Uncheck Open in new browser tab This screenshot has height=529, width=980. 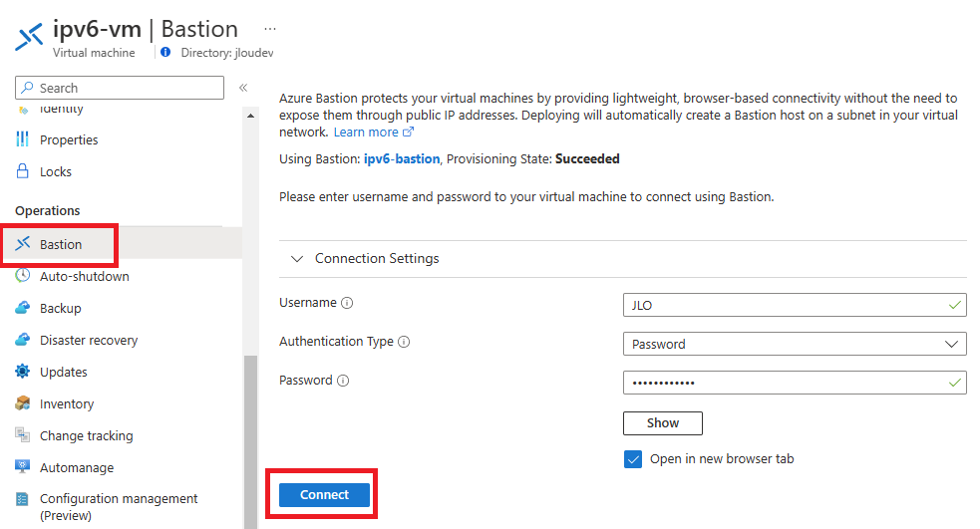633,459
